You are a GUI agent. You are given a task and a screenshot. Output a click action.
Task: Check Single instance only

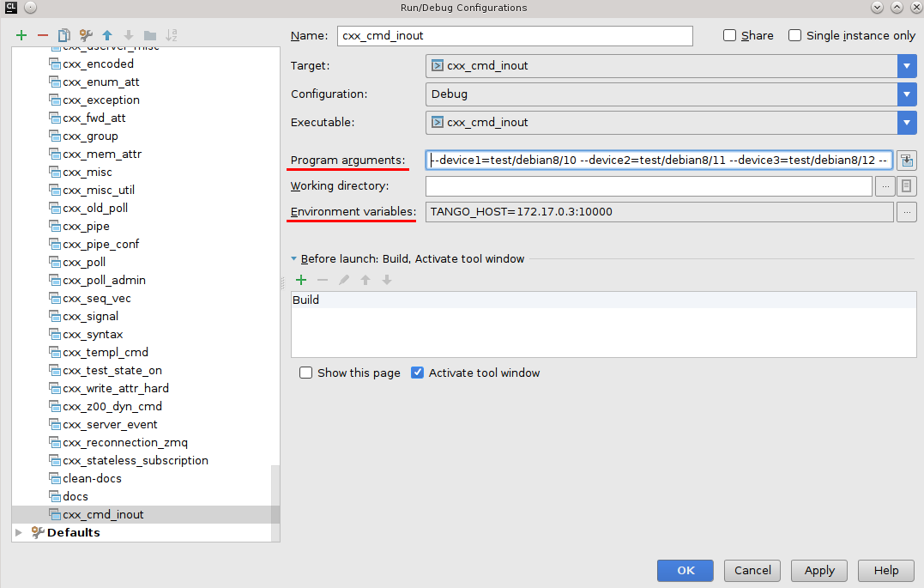pos(795,36)
